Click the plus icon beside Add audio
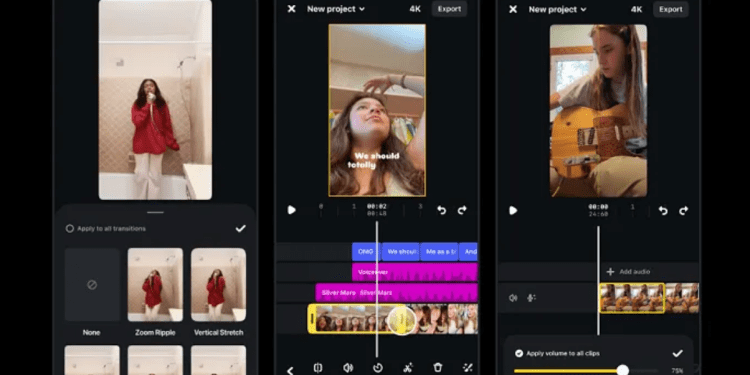 [610, 272]
